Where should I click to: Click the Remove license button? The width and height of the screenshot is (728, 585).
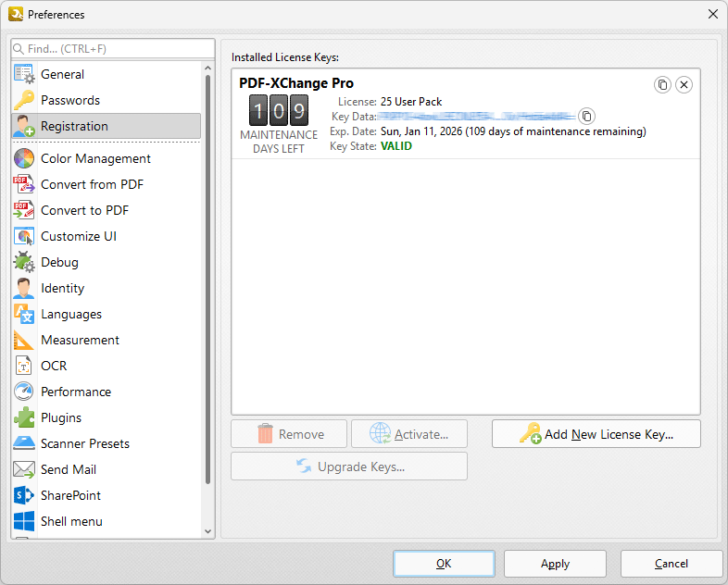pos(289,434)
